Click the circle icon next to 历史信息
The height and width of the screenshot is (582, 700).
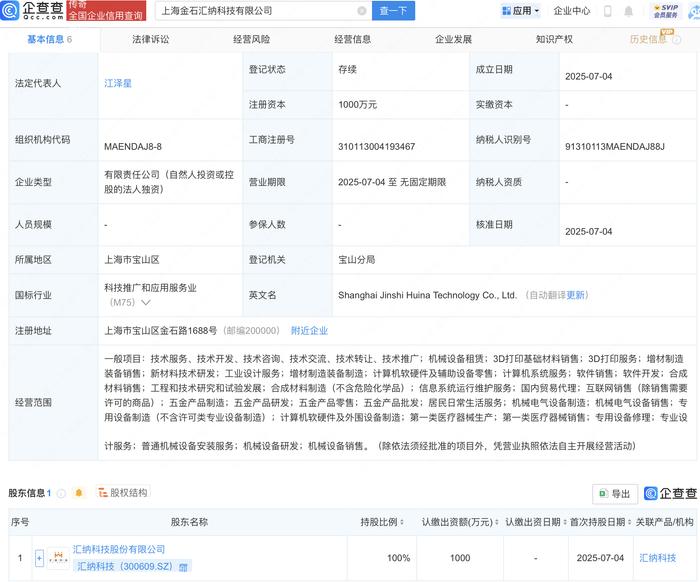pos(677,40)
